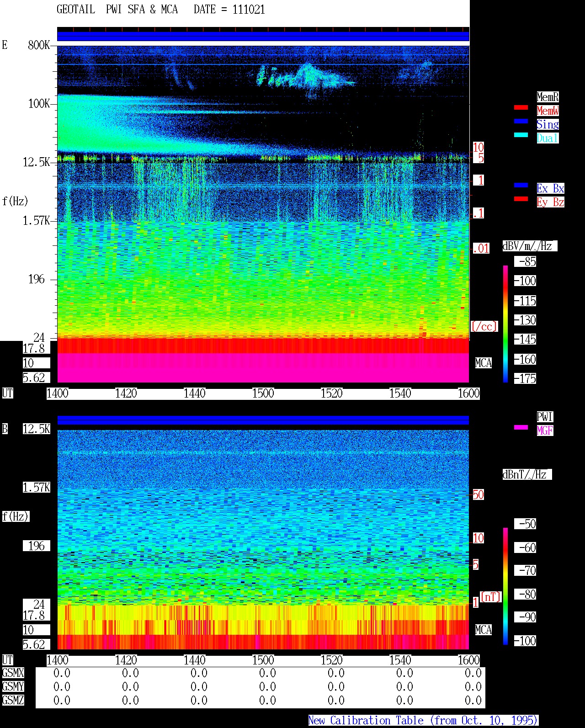585x728 pixels.
Task: Click the dBV/m/√Hz color scale bar
Action: click(505, 324)
